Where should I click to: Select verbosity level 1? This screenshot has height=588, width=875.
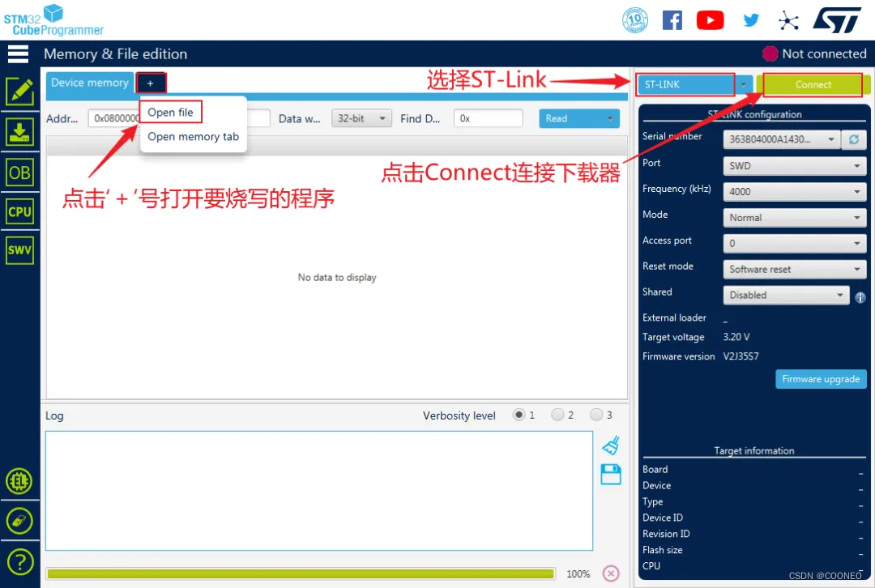tap(519, 415)
